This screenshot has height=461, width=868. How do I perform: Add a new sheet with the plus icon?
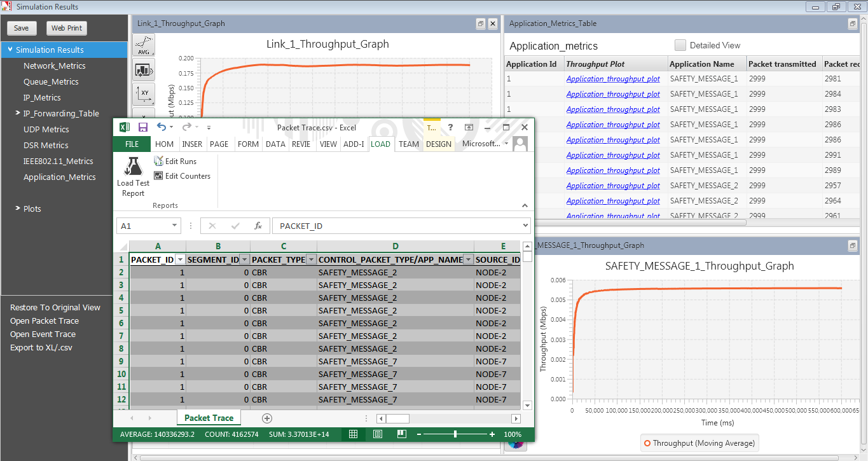pos(267,418)
